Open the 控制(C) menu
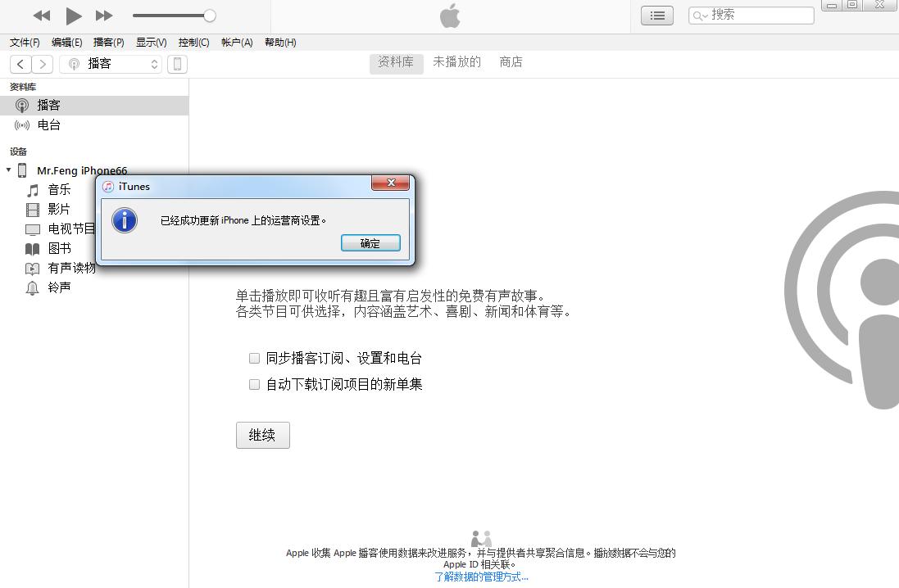This screenshot has height=588, width=899. click(x=193, y=43)
